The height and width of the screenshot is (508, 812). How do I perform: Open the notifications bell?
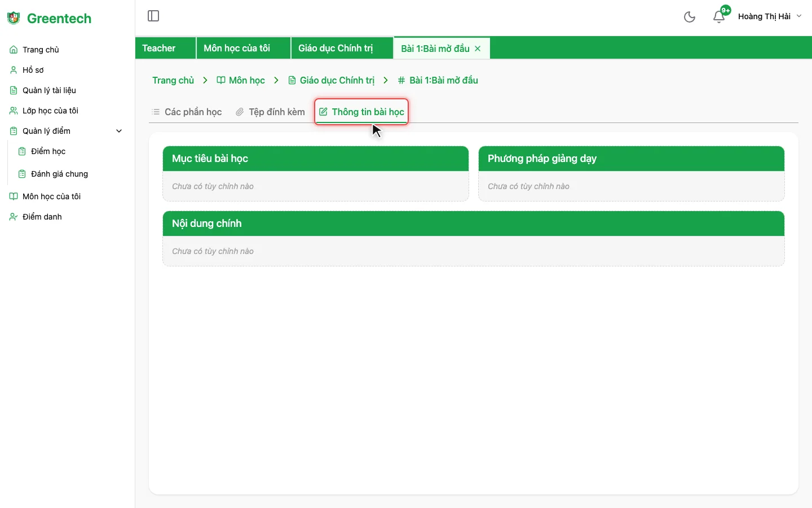point(718,17)
